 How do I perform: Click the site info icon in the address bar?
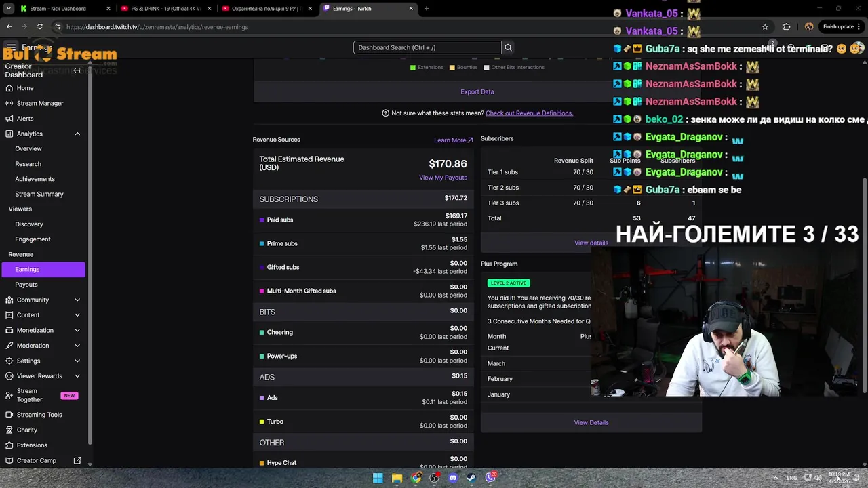click(x=58, y=27)
